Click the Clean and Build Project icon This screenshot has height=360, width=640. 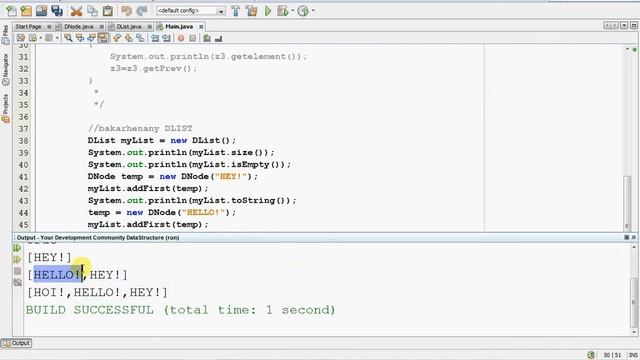tap(251, 11)
